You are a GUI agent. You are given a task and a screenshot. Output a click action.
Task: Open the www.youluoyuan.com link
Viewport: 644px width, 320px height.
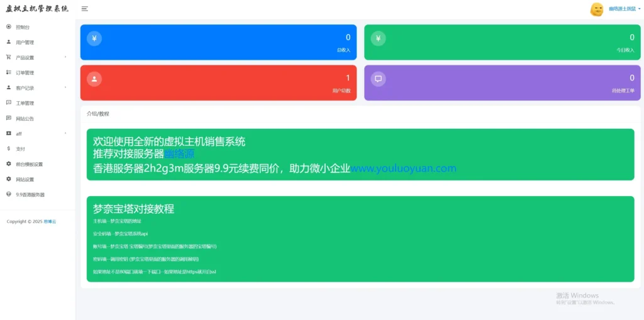click(403, 168)
